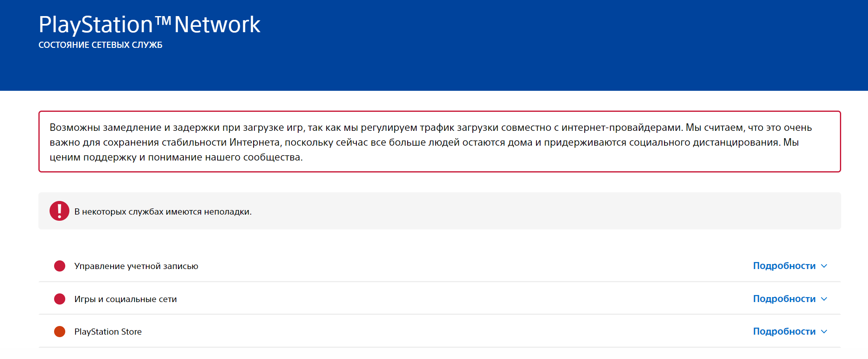
Task: Click the Управление учетной записью service name
Action: point(136,266)
